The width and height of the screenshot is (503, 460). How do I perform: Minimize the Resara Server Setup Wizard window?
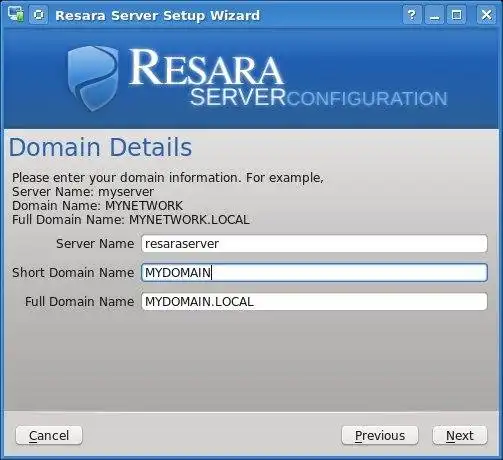pos(434,15)
